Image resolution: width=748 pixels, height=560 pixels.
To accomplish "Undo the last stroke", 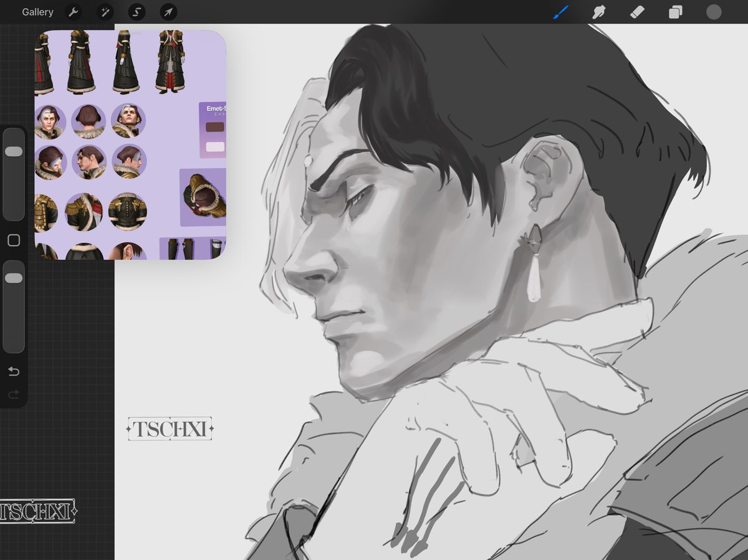I will click(14, 372).
